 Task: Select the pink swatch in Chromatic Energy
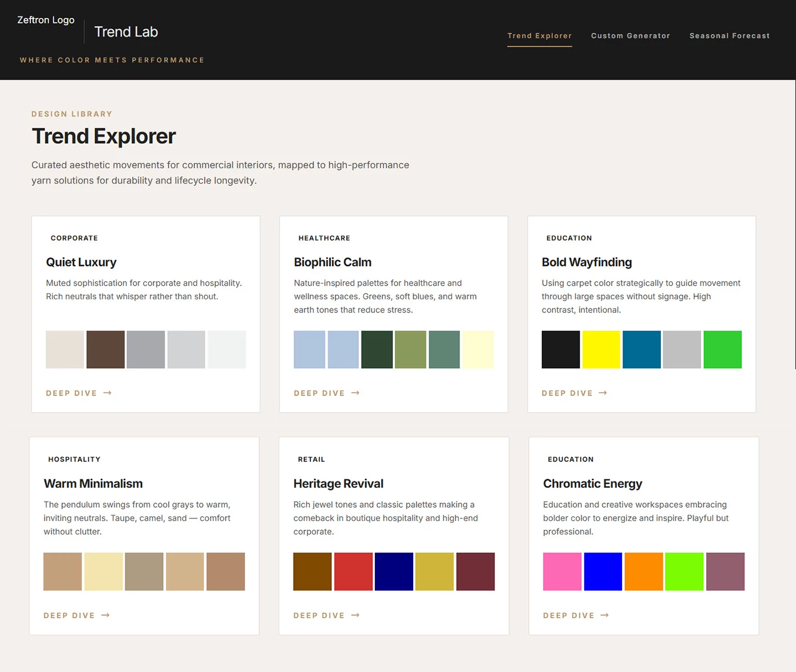pos(562,571)
